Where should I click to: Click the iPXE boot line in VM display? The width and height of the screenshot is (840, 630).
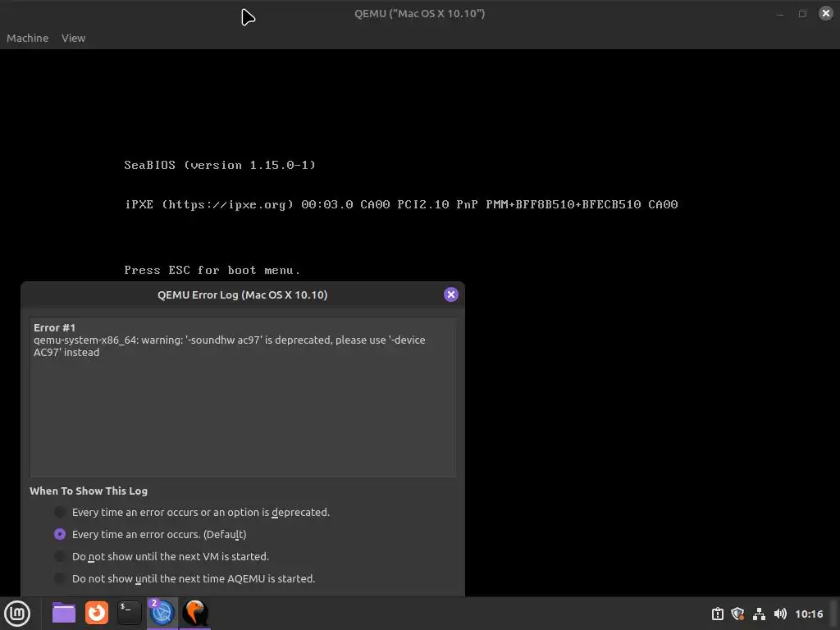pos(401,204)
